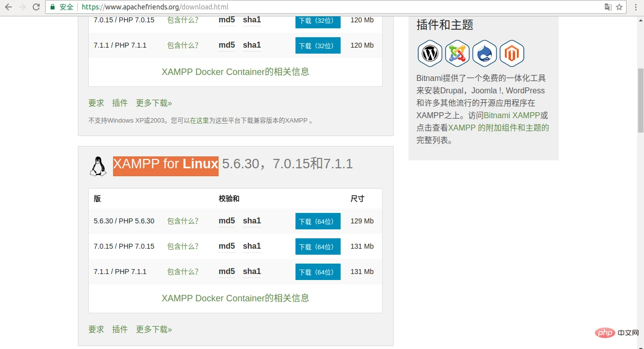The width and height of the screenshot is (644, 349).
Task: Click the 在这里 link for XP versions
Action: click(199, 121)
